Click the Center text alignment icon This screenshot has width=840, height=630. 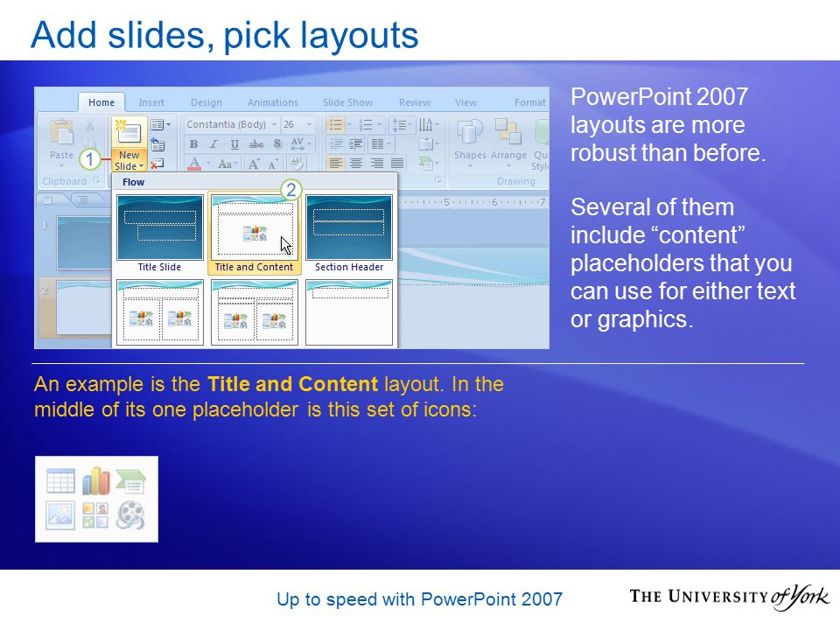tap(356, 164)
